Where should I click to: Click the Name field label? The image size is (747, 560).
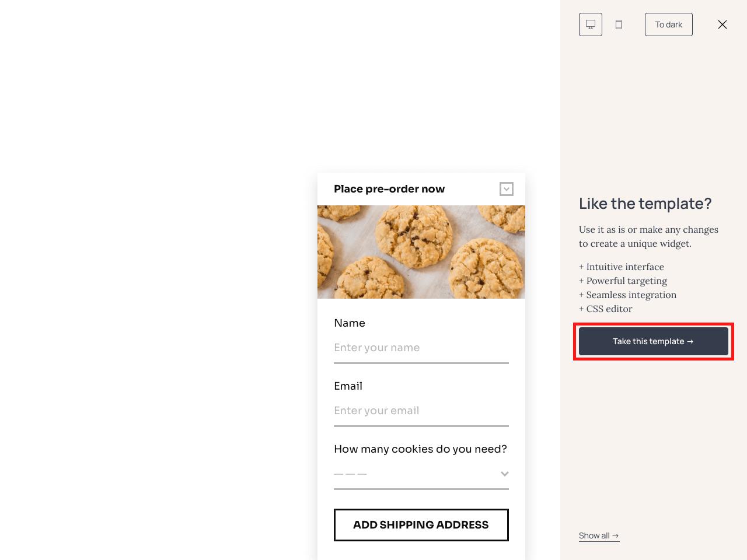click(350, 323)
